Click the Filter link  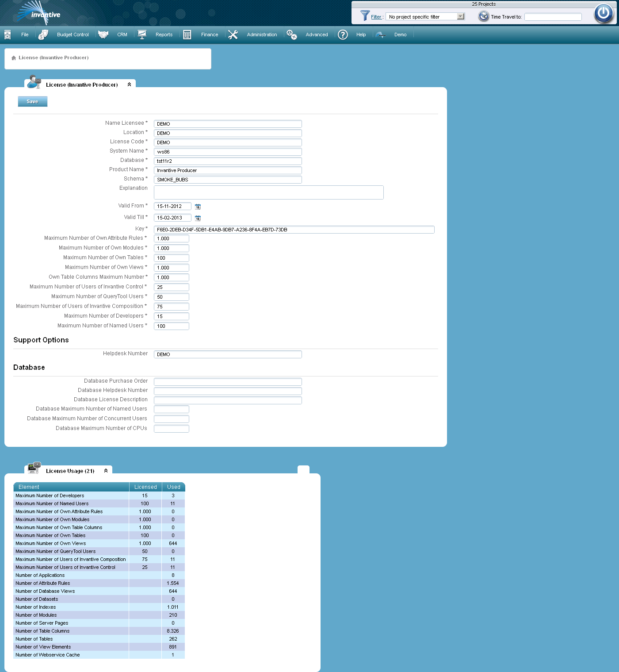pos(376,17)
